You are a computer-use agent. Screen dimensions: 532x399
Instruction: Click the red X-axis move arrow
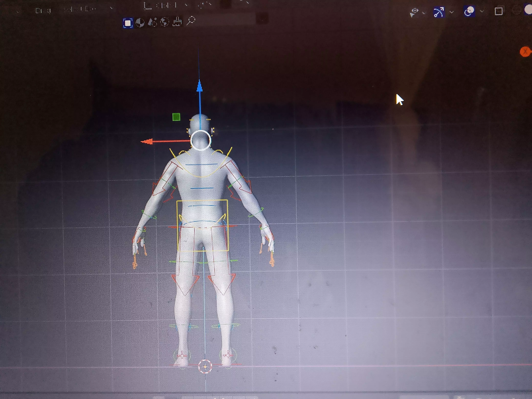(x=147, y=141)
